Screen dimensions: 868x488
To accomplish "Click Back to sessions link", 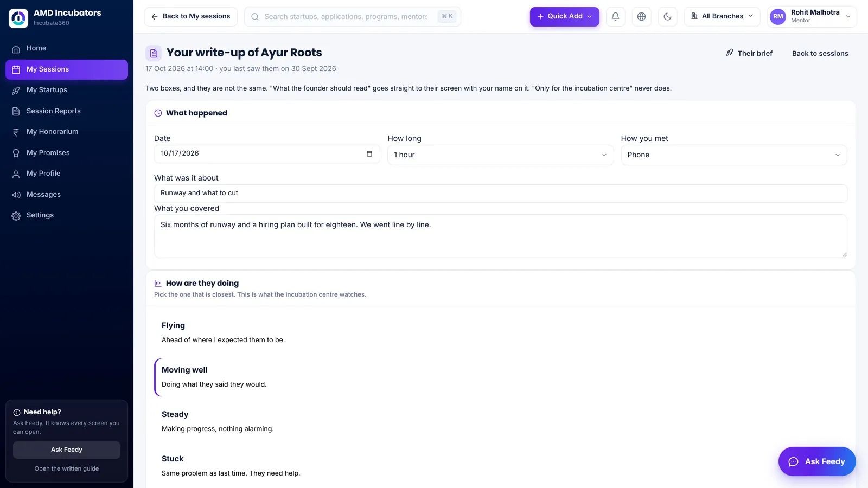I will (x=820, y=53).
